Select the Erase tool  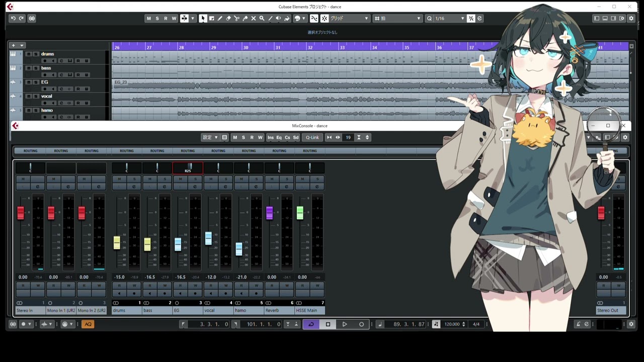tap(228, 19)
